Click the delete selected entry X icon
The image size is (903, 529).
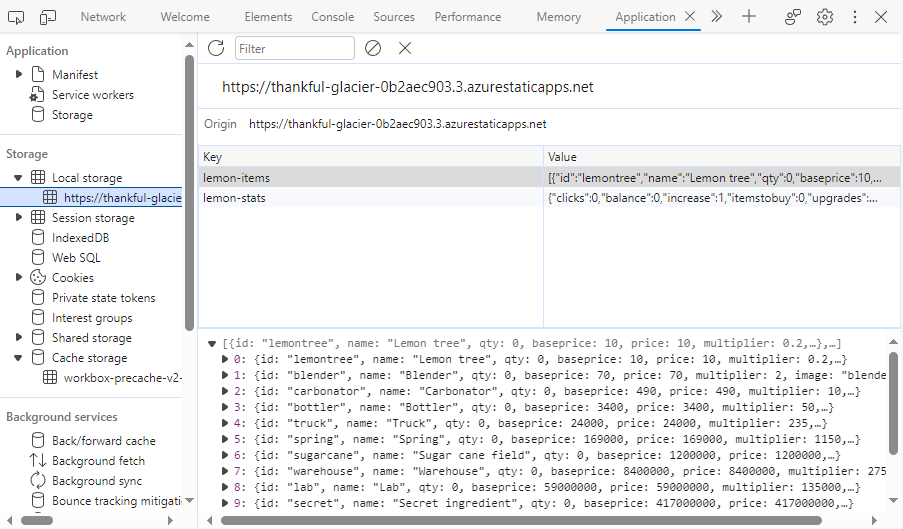pos(405,48)
